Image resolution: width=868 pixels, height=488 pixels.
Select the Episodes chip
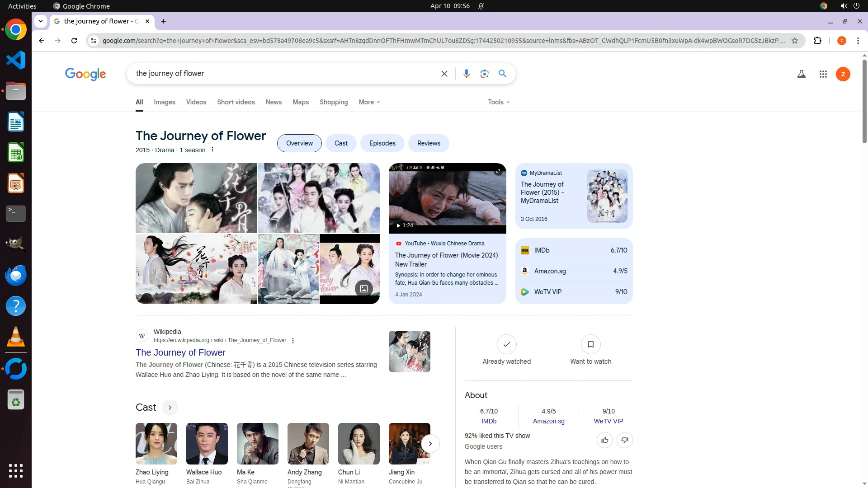coord(382,143)
